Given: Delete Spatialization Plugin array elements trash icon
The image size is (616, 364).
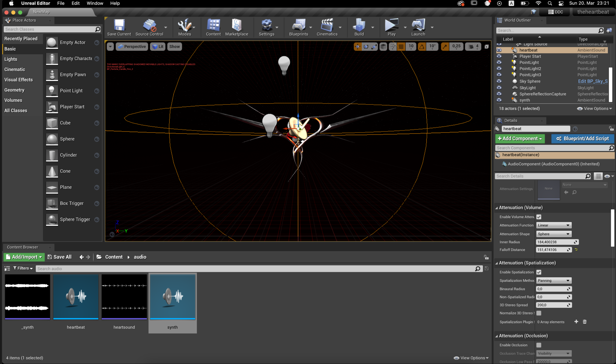Looking at the screenshot, I should pyautogui.click(x=585, y=322).
